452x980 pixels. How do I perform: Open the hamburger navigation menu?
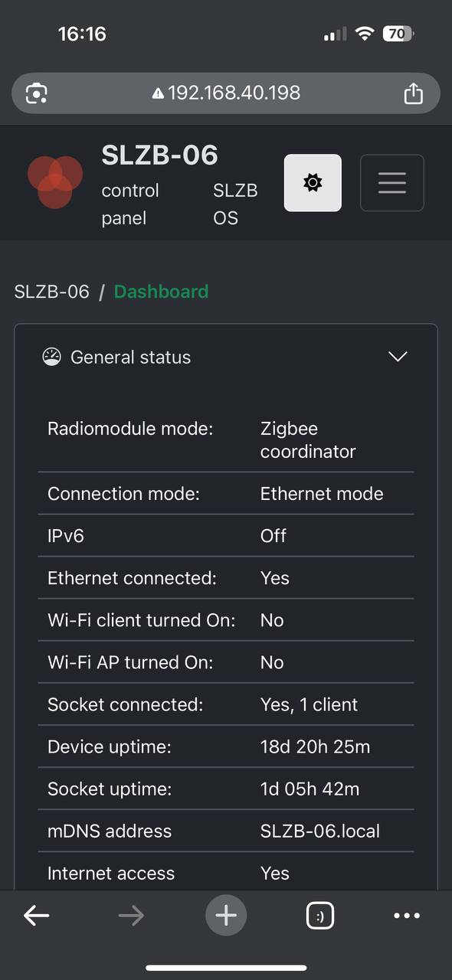click(391, 183)
